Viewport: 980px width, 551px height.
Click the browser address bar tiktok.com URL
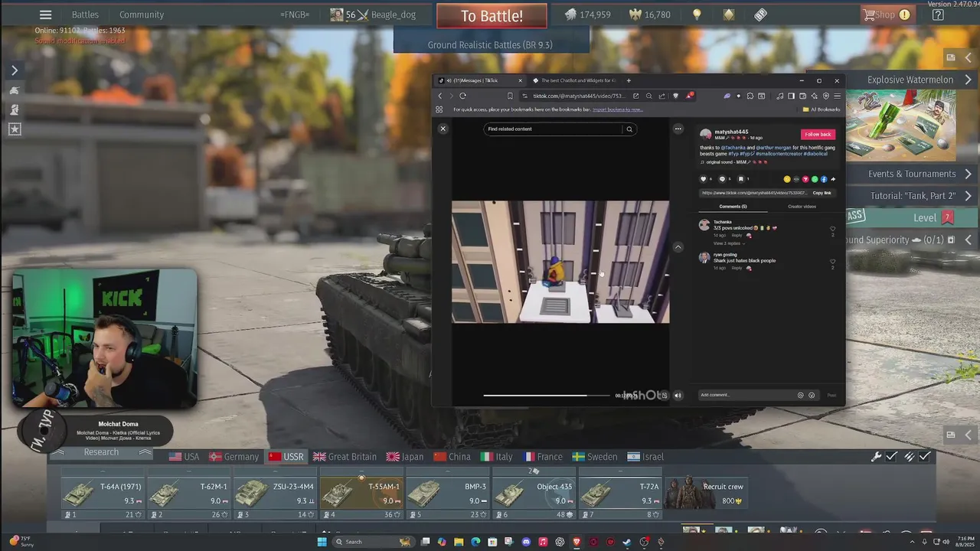(580, 96)
